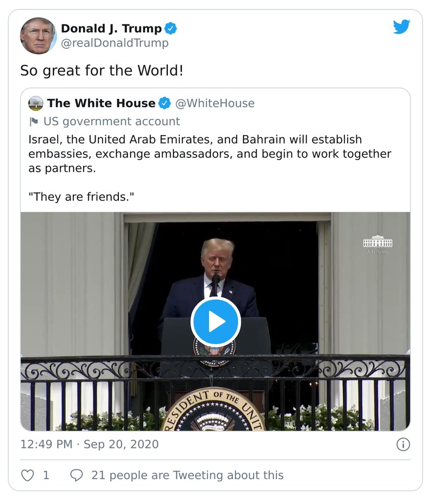Click the like count showing 1

[x=46, y=475]
